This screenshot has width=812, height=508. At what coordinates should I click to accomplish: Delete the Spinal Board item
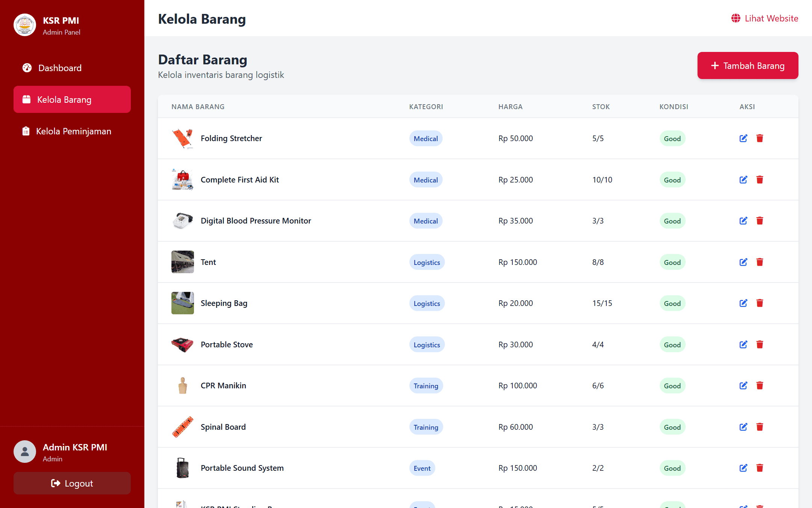(760, 427)
